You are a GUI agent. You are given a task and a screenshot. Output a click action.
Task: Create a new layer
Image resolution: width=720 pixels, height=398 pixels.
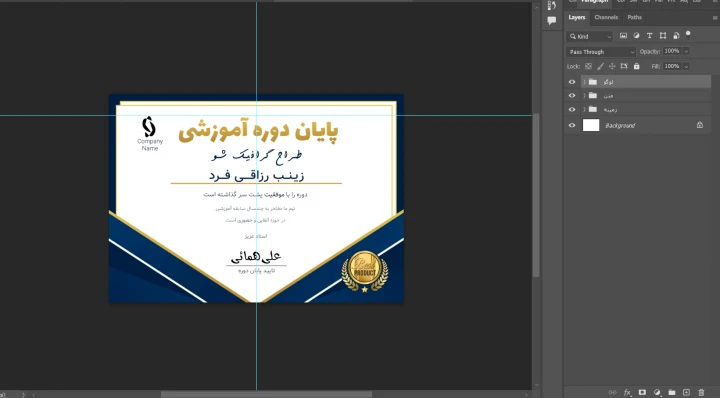[x=686, y=392]
